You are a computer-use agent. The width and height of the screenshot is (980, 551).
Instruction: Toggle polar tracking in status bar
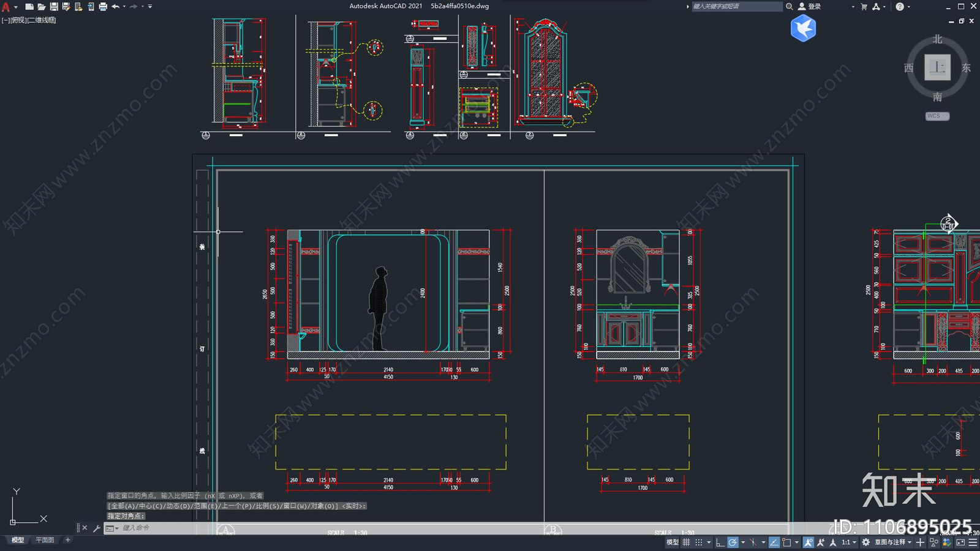pos(733,542)
